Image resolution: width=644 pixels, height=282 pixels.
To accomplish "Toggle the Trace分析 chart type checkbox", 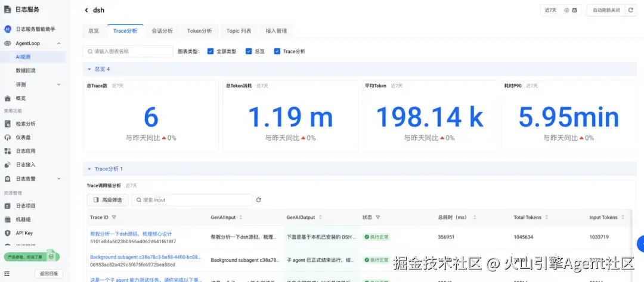I will pos(277,51).
